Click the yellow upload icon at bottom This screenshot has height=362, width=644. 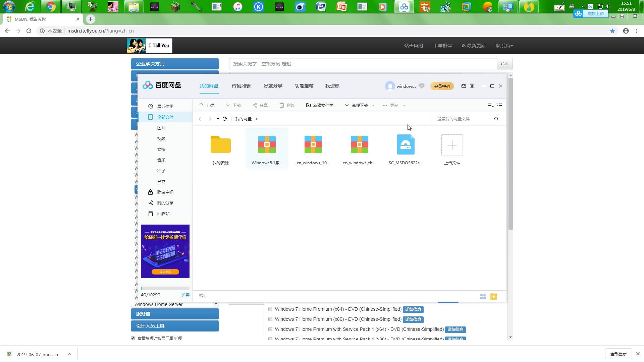click(x=494, y=297)
